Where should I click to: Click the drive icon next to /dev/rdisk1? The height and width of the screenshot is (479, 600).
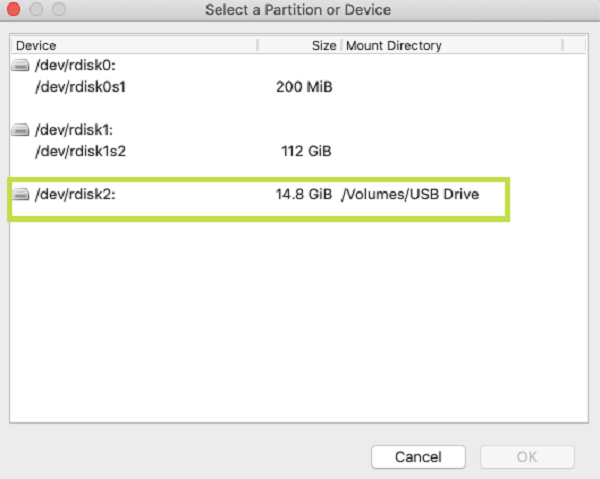point(21,130)
